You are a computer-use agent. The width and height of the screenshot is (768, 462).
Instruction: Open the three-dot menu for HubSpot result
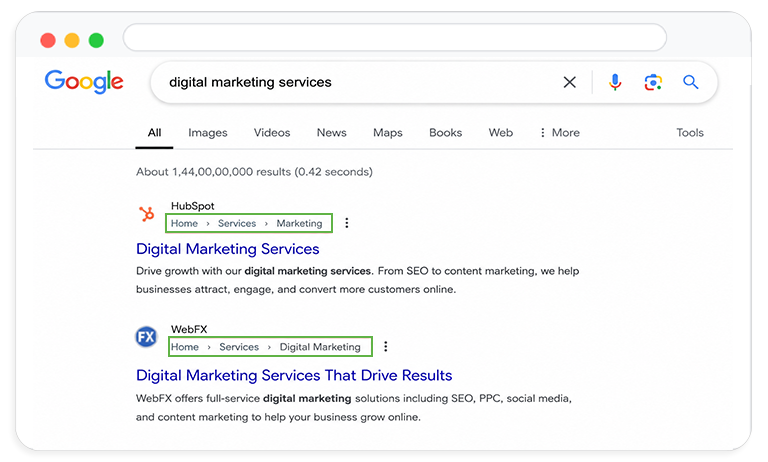[x=347, y=223]
